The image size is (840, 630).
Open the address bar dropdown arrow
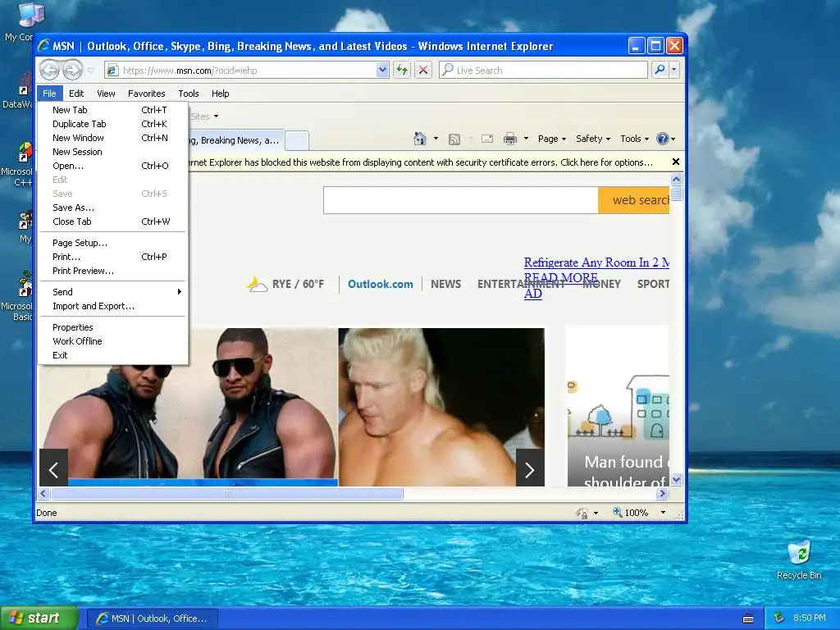tap(382, 70)
